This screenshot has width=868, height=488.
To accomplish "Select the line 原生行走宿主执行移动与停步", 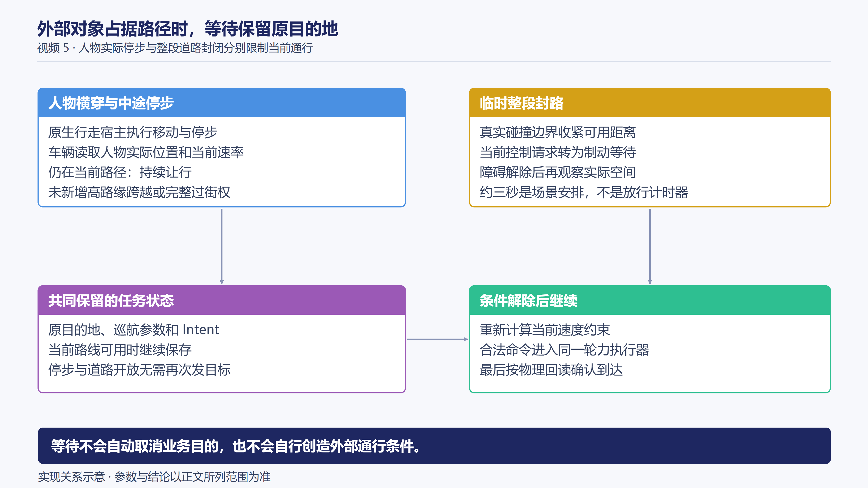I will (133, 132).
